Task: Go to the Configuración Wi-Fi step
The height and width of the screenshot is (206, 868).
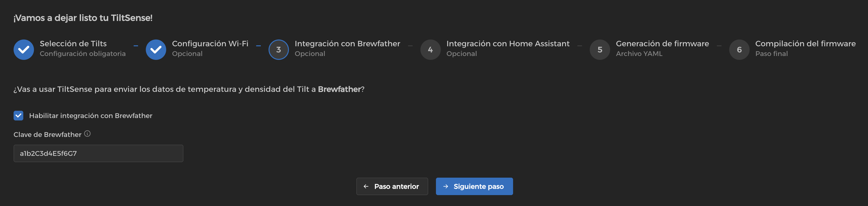Action: coord(210,44)
